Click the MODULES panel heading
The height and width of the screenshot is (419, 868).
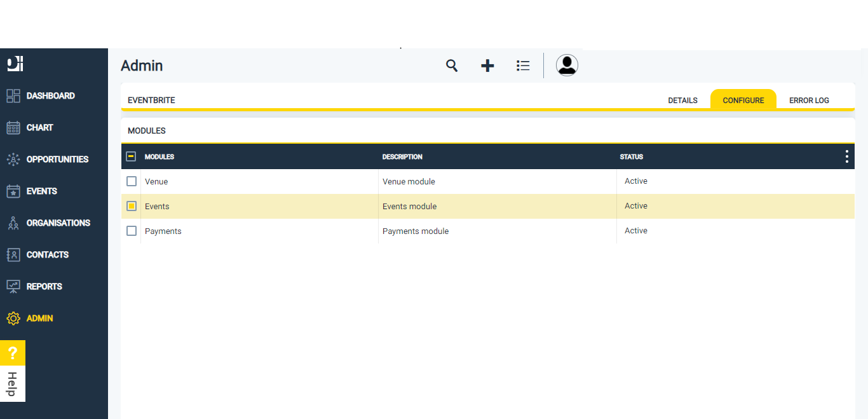(x=147, y=131)
